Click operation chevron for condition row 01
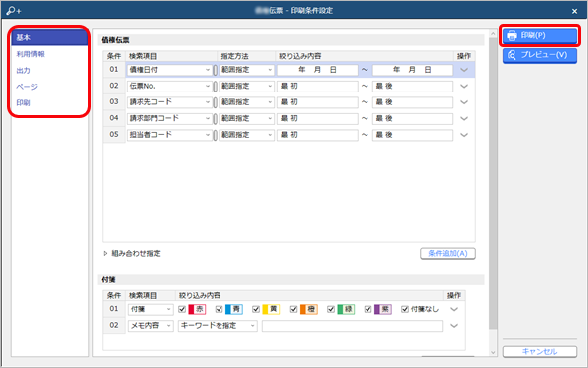This screenshot has height=368, width=588. point(464,70)
